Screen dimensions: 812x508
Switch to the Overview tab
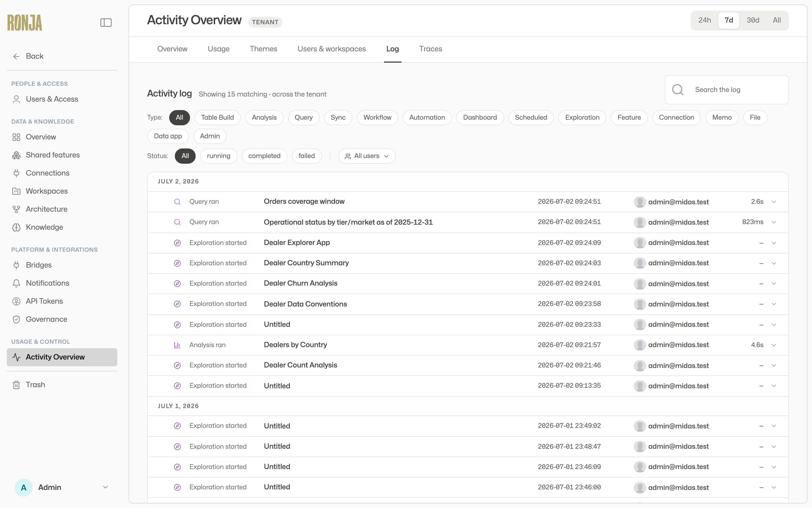[172, 49]
